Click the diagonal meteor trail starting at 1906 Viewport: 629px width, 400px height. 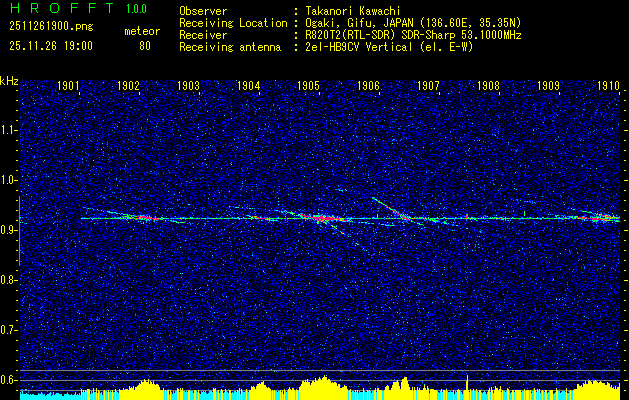click(x=390, y=208)
